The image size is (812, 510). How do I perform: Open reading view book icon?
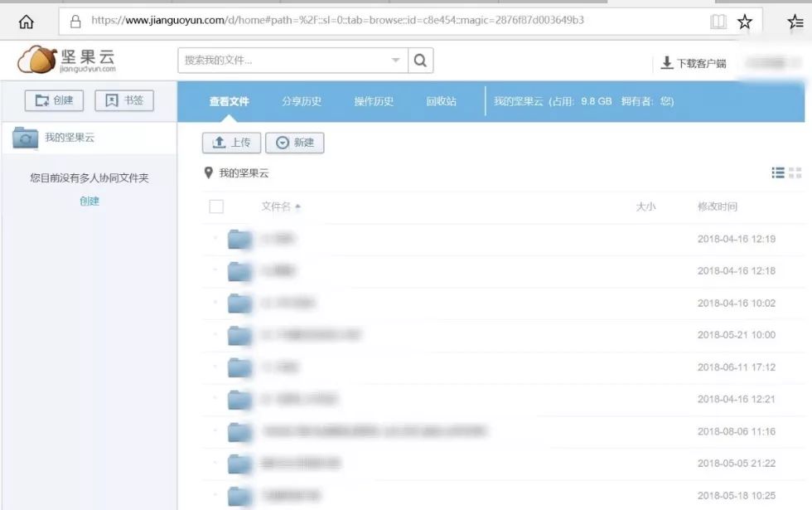[x=718, y=22]
